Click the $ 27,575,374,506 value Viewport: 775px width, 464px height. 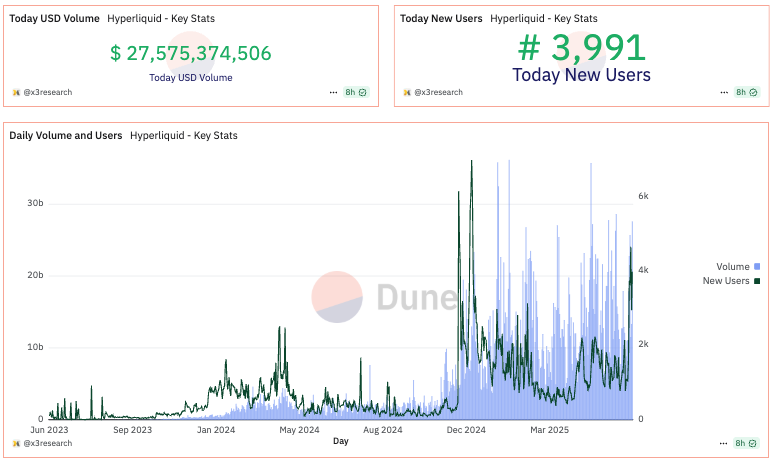tap(191, 53)
